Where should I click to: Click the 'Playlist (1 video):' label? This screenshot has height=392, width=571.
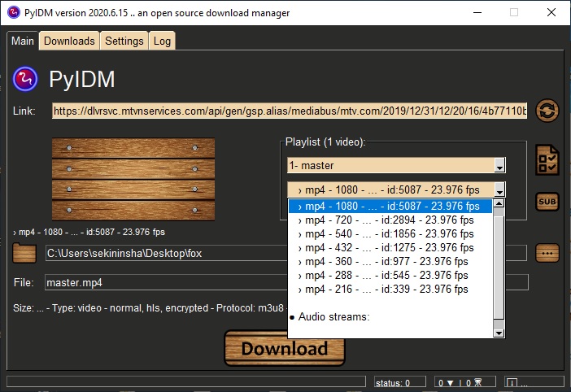pyautogui.click(x=325, y=142)
